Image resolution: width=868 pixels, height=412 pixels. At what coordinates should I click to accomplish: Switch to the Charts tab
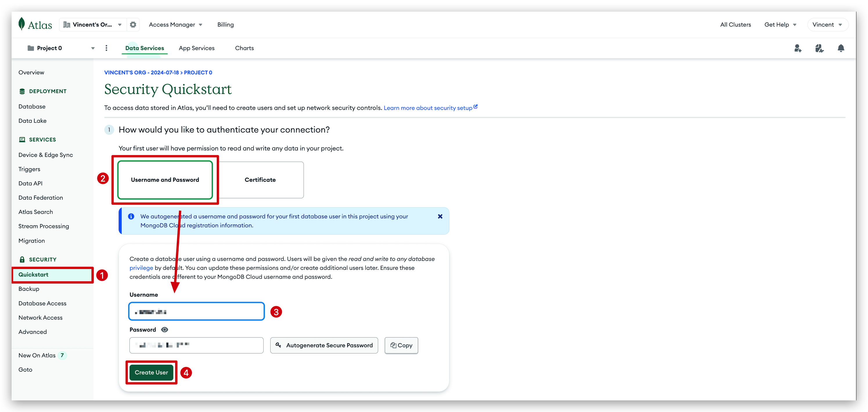click(x=244, y=48)
